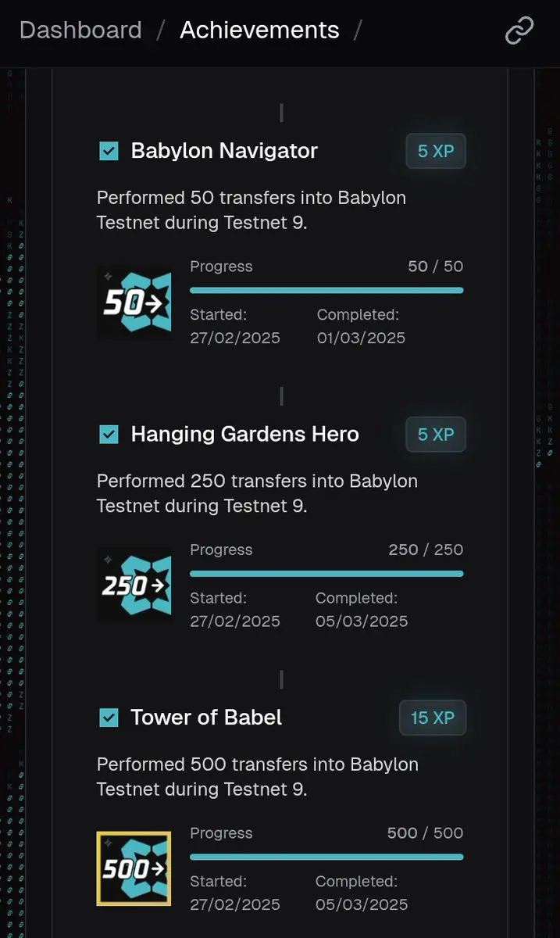This screenshot has height=938, width=560.
Task: Click the 50 / 50 progress bar
Action: pos(326,290)
